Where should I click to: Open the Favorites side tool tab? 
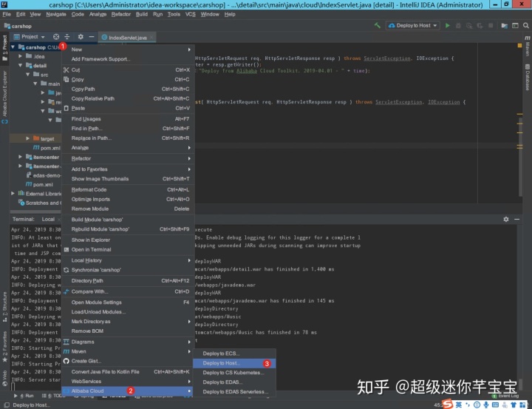[4, 346]
